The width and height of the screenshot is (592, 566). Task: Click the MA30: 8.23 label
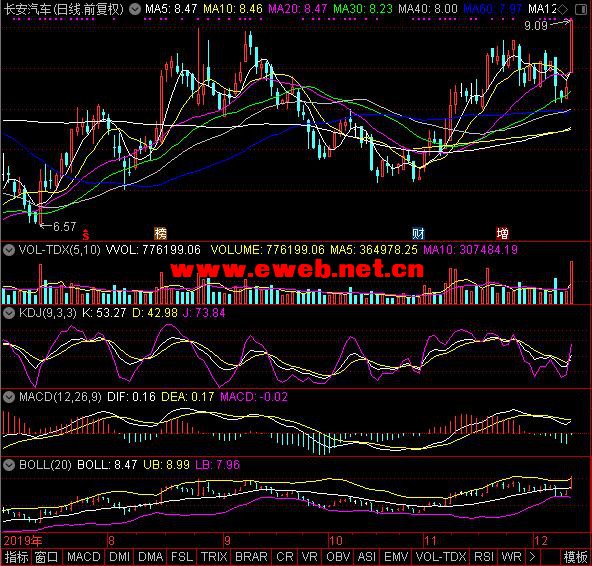(x=363, y=8)
